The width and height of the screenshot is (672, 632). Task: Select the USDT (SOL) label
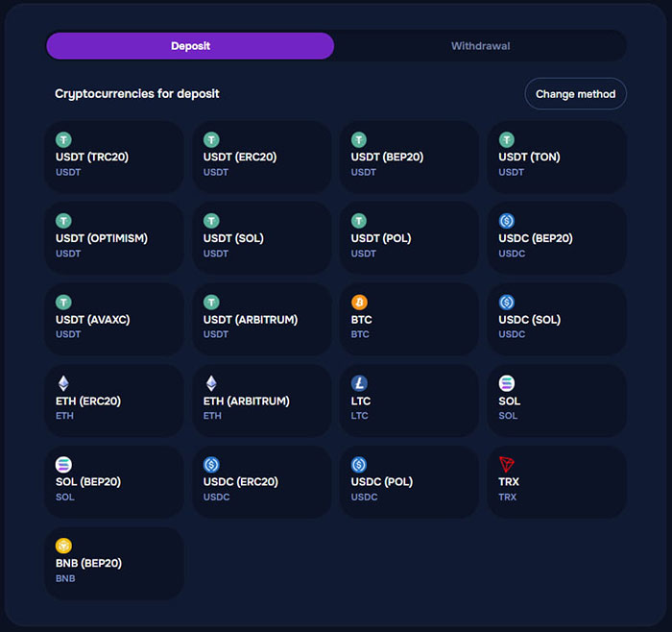point(233,238)
